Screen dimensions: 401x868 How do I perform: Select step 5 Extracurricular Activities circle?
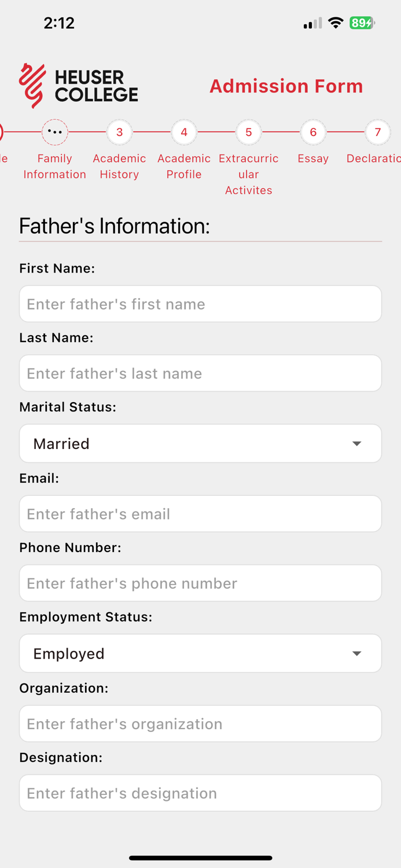coord(248,131)
